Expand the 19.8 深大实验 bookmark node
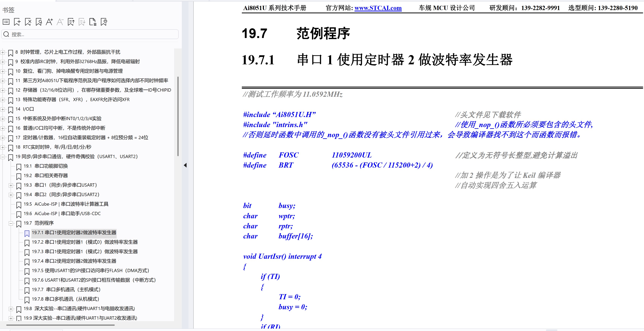The width and height of the screenshot is (644, 331). point(11,309)
